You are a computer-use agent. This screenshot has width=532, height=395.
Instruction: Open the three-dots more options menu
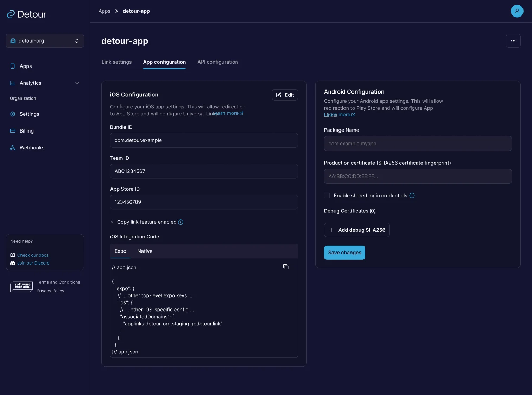513,41
